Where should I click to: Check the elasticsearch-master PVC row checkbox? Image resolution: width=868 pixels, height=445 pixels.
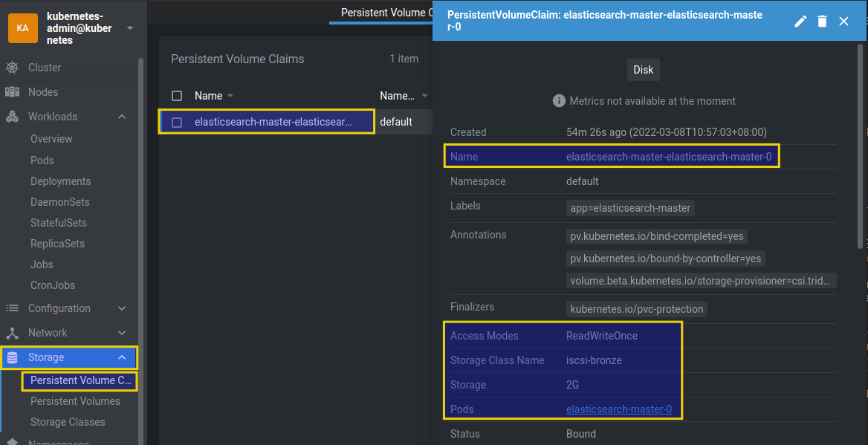click(177, 123)
